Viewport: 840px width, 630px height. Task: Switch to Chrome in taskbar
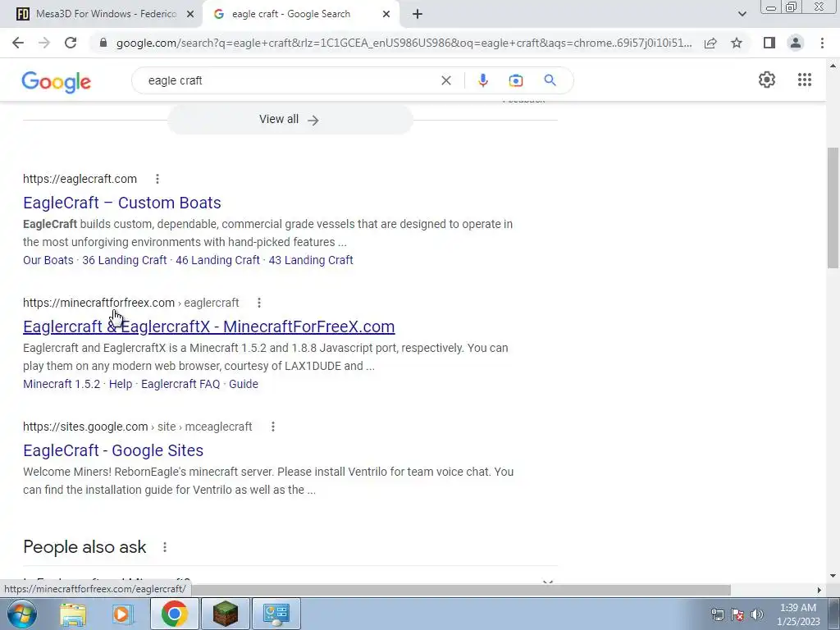coord(174,614)
